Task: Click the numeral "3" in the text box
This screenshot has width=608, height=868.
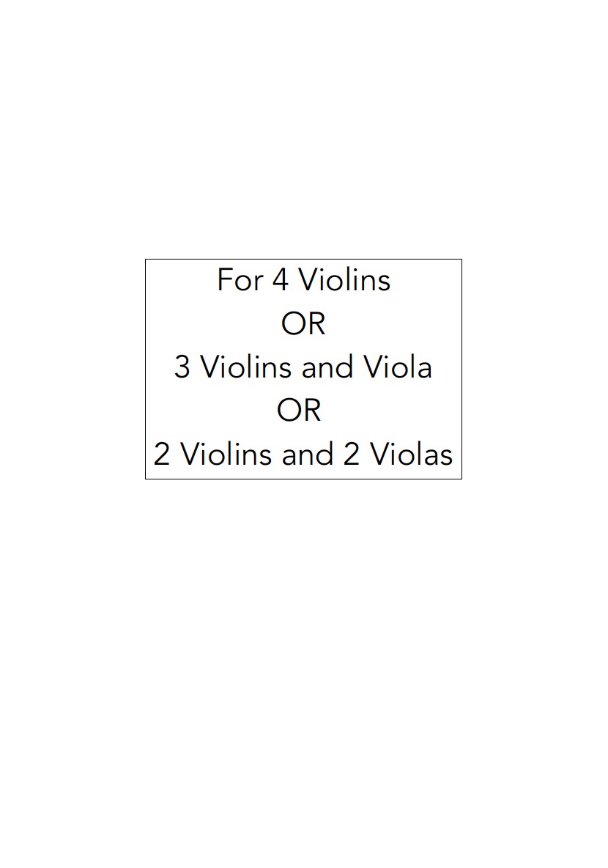Action: coord(182,367)
